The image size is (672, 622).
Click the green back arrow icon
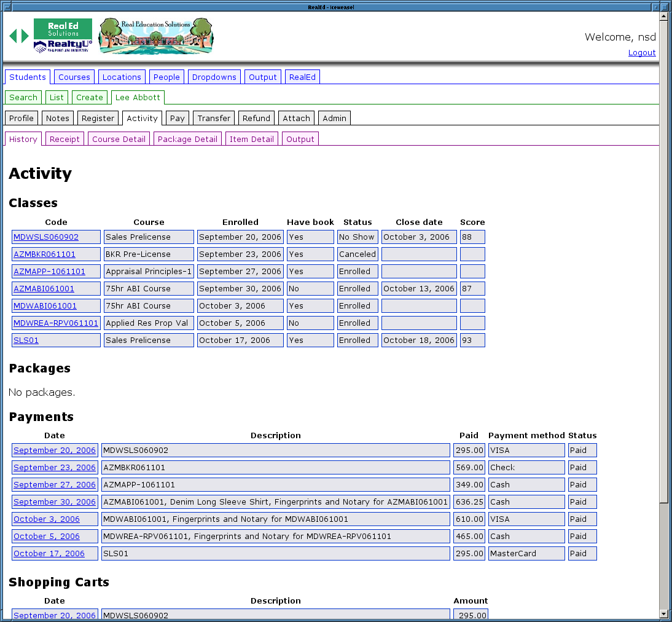[x=13, y=36]
